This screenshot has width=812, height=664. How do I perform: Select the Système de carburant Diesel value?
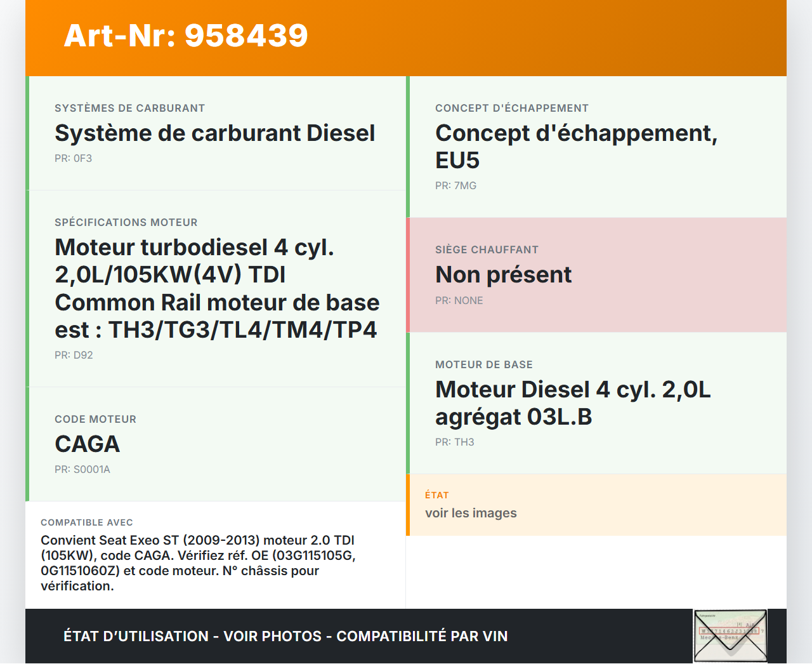214,133
